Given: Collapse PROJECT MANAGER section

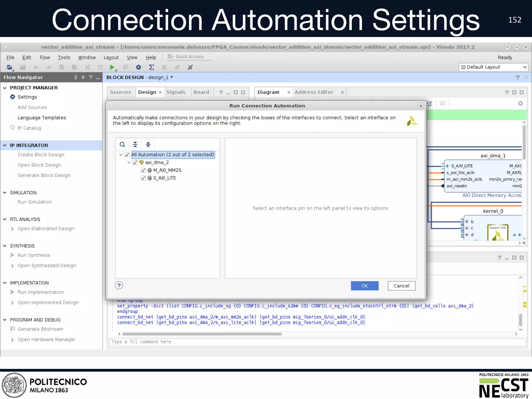Looking at the screenshot, I should pyautogui.click(x=5, y=88).
